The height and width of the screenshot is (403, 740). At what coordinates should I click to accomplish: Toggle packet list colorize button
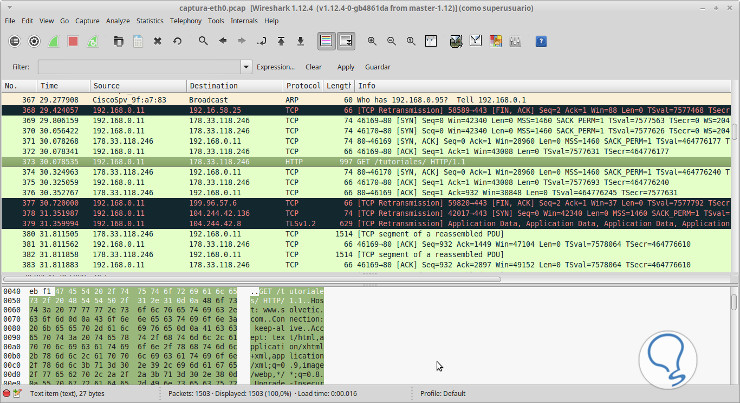[x=326, y=42]
